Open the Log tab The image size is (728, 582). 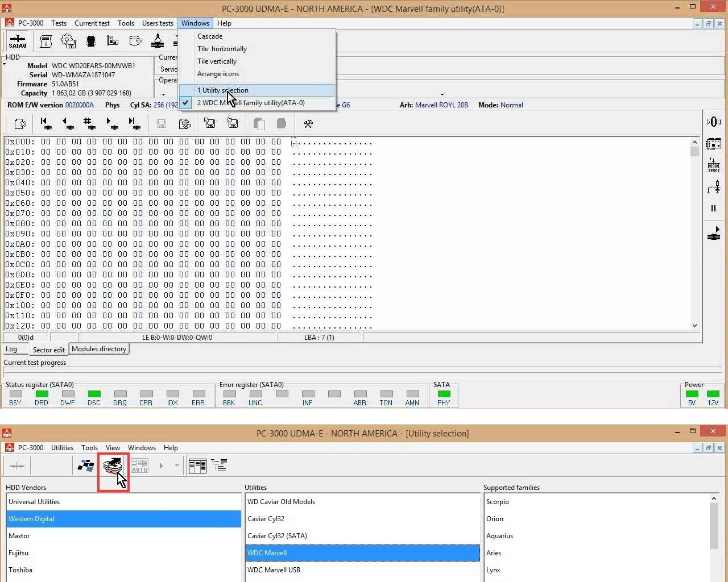[x=11, y=349]
